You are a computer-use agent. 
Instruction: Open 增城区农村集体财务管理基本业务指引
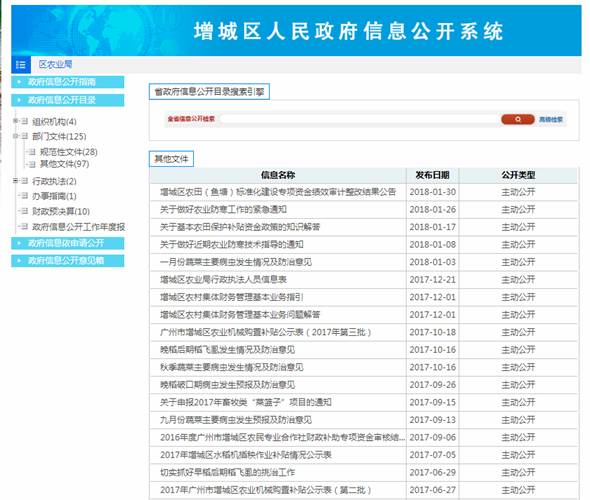pyautogui.click(x=232, y=297)
